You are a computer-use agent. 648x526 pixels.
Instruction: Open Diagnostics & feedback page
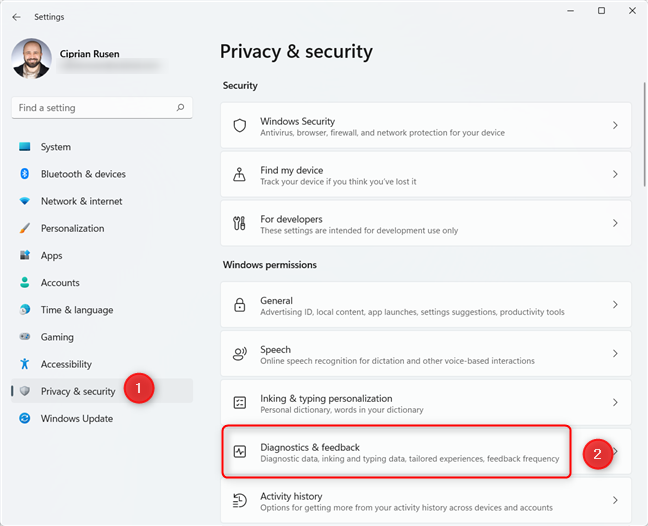point(426,451)
